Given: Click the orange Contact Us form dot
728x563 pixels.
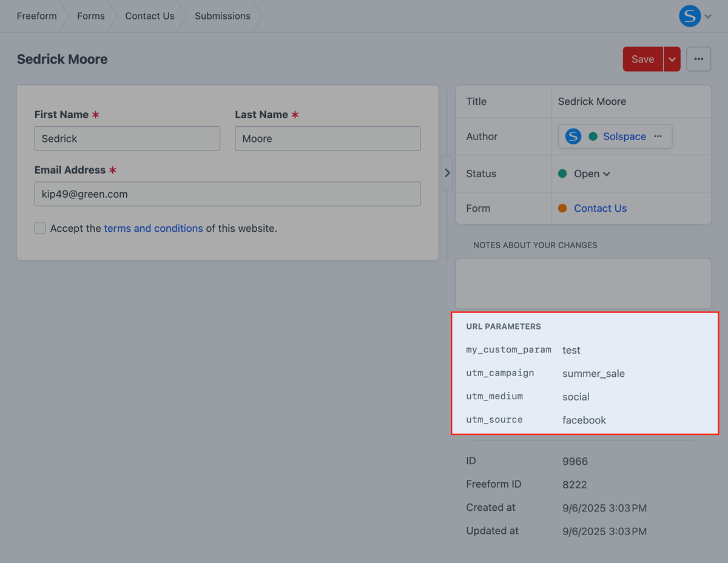Looking at the screenshot, I should coord(562,208).
